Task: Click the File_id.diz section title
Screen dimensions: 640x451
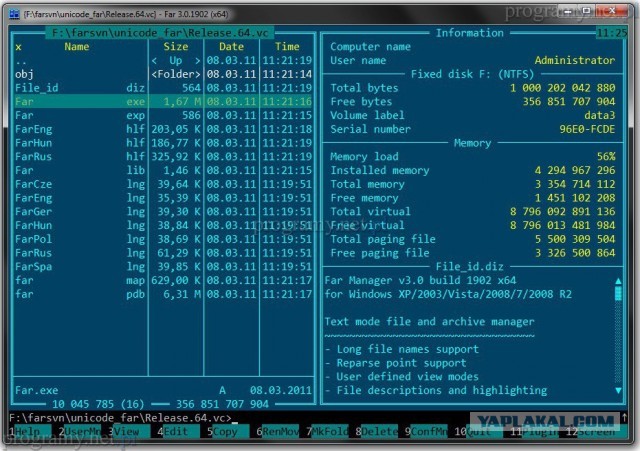Action: pyautogui.click(x=469, y=267)
